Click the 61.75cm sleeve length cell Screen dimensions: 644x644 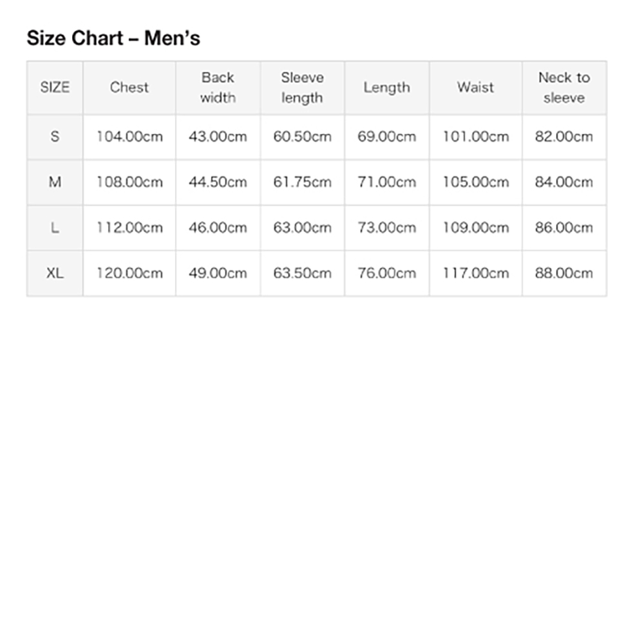pyautogui.click(x=302, y=182)
